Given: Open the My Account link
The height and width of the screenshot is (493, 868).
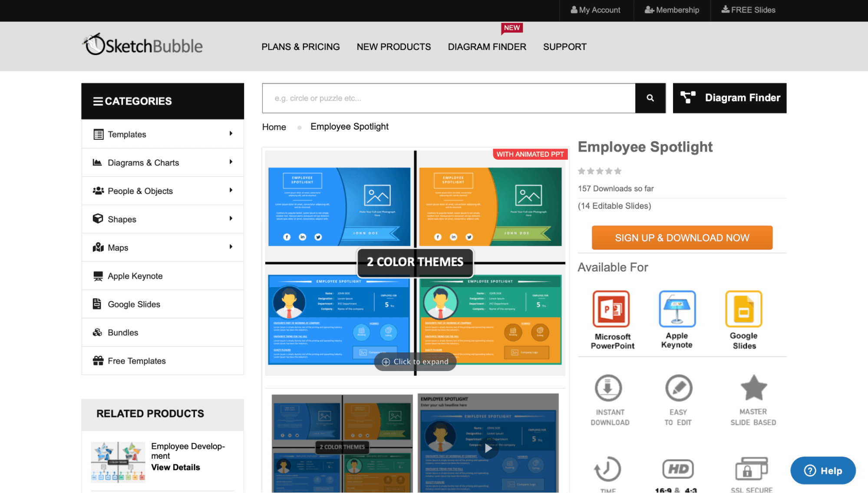Looking at the screenshot, I should (x=595, y=10).
